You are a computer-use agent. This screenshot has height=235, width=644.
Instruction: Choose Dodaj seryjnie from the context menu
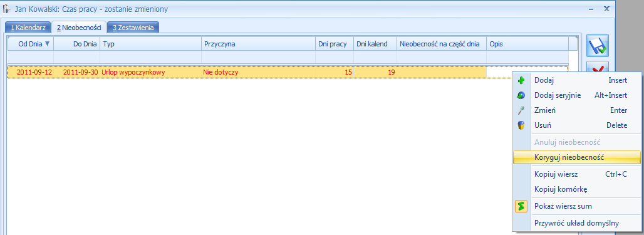coord(576,95)
